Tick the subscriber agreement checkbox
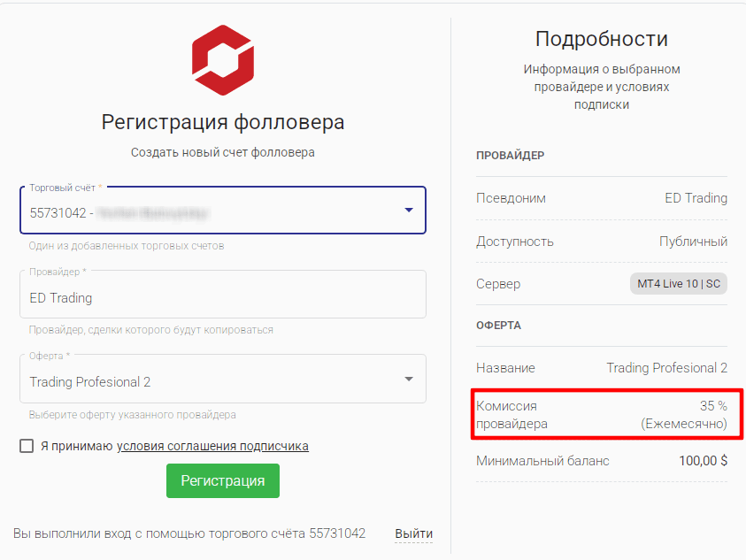The width and height of the screenshot is (746, 560). click(27, 446)
